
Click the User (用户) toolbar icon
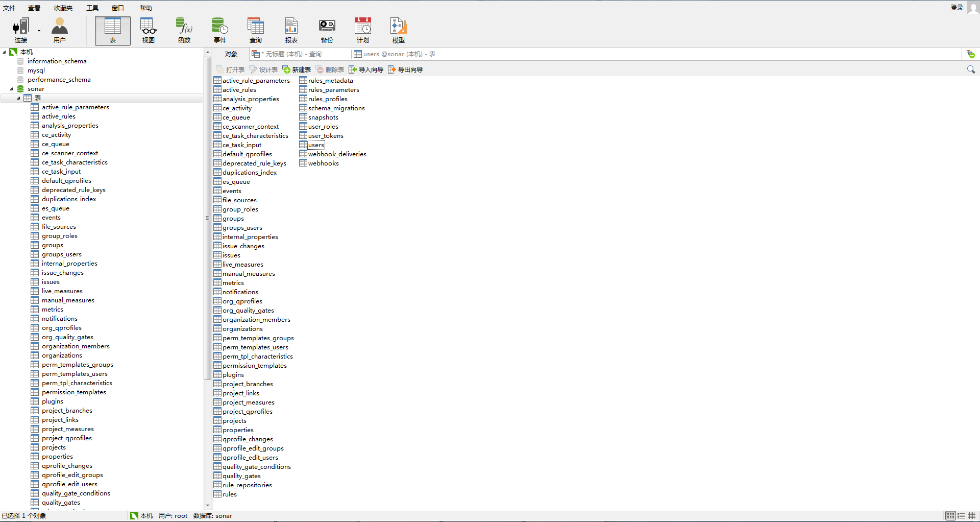tap(60, 30)
